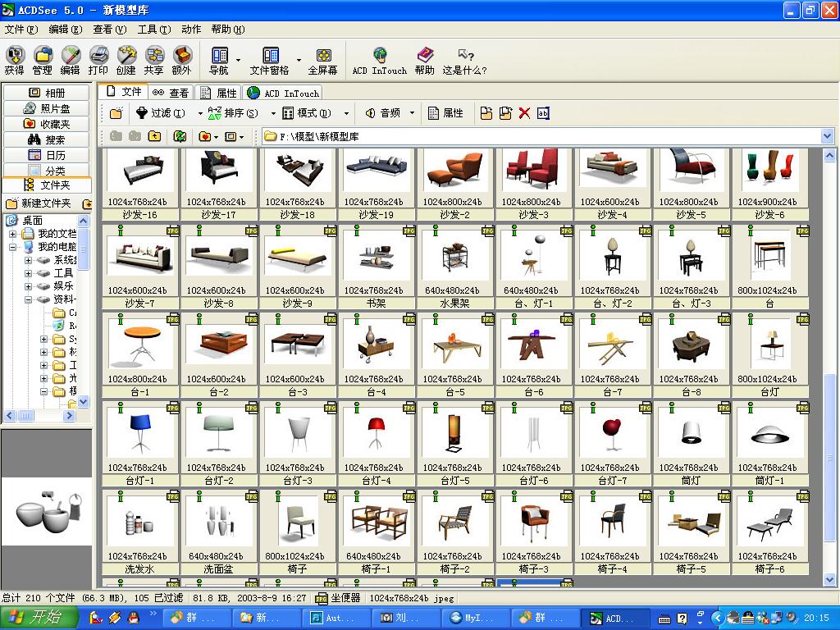Viewport: 840px width, 630px height.
Task: Open the 文件(F) menu
Action: [21, 30]
